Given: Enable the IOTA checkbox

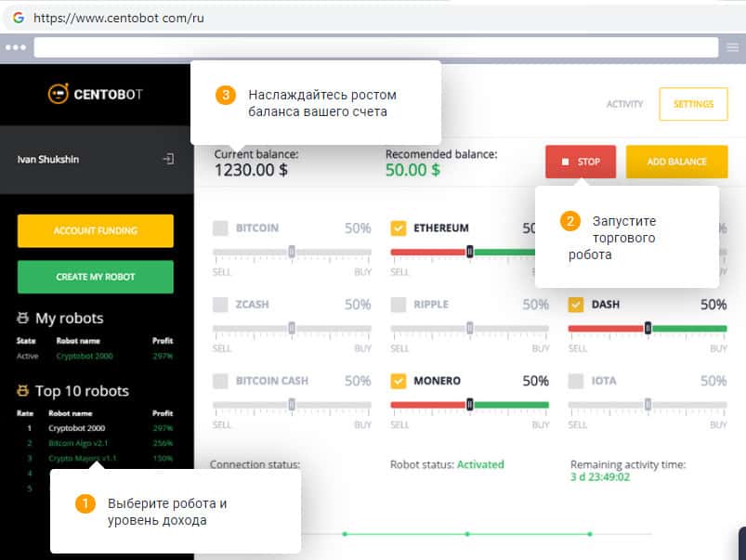Looking at the screenshot, I should coord(576,381).
